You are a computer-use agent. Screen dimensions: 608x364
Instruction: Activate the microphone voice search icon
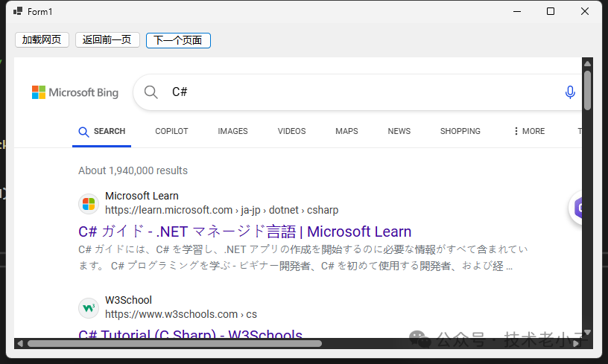(570, 92)
